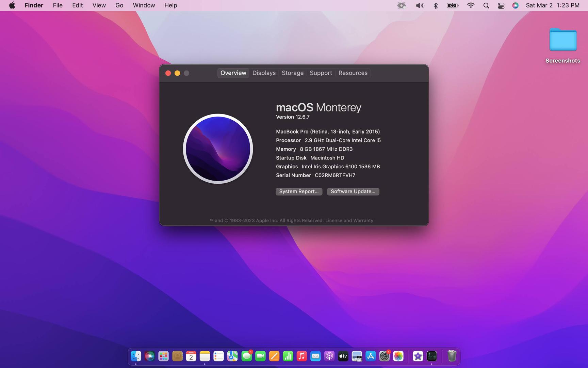Screen dimensions: 588x368
Task: Launch the Photos app from the dock
Action: (398, 356)
